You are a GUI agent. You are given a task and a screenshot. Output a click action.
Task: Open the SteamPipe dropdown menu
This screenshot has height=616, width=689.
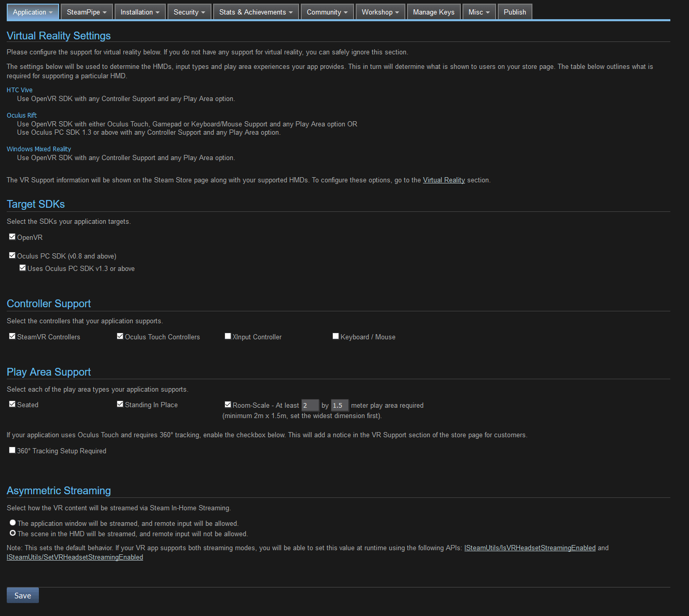tap(86, 11)
